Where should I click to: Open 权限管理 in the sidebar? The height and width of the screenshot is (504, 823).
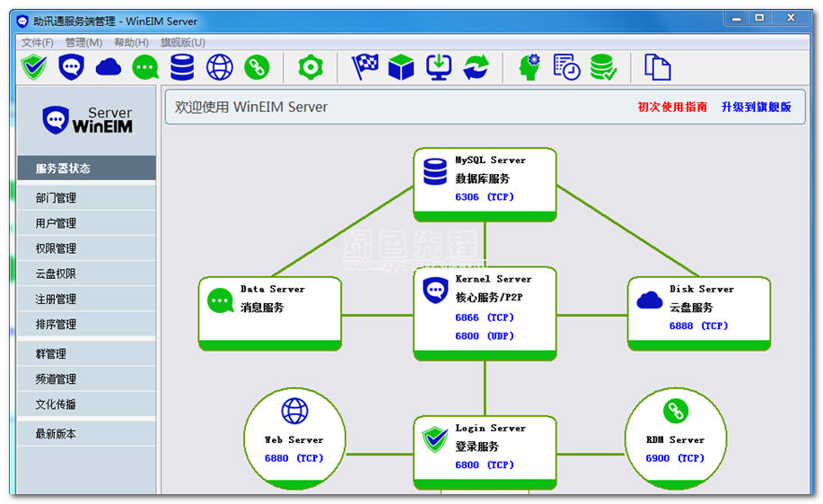(86, 248)
